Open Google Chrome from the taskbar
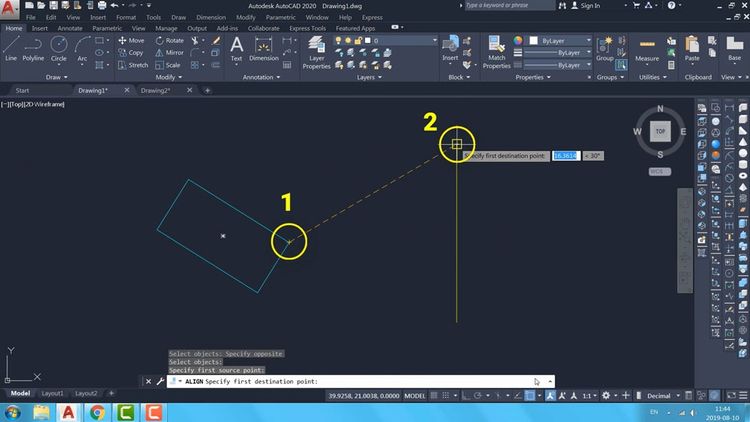Viewport: 750px width, 422px height. (97, 411)
